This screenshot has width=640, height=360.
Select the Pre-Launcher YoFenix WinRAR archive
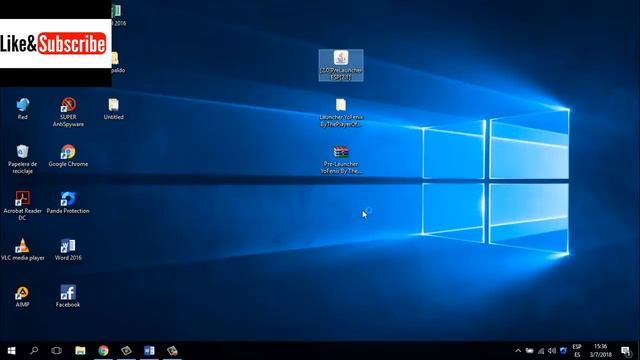tap(341, 159)
